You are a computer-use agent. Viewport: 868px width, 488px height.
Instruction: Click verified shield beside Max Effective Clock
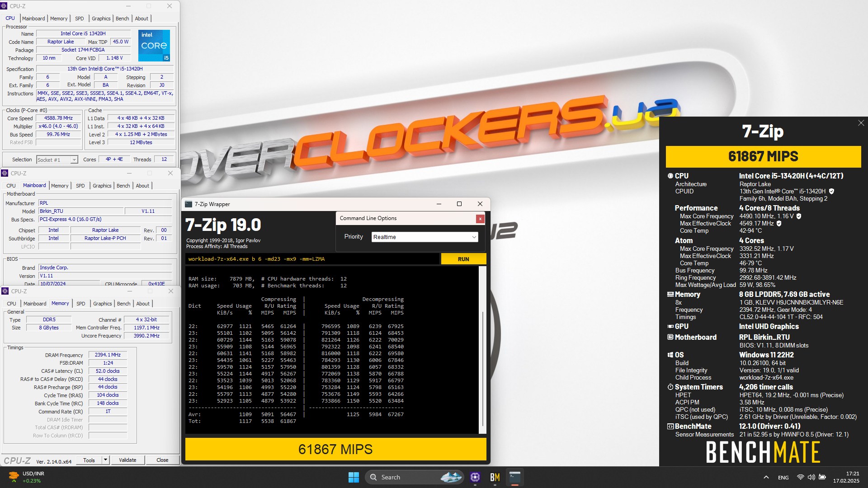click(x=779, y=224)
